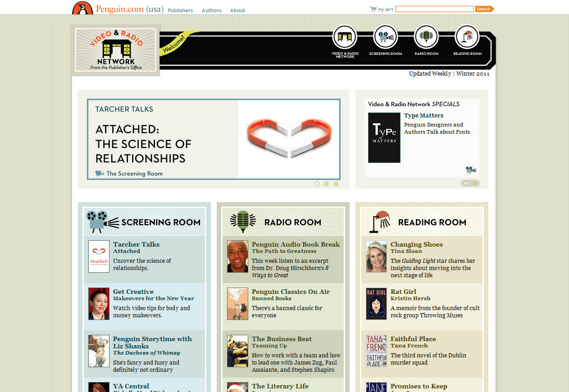
Task: Open the Faithful Place link
Action: (x=413, y=339)
